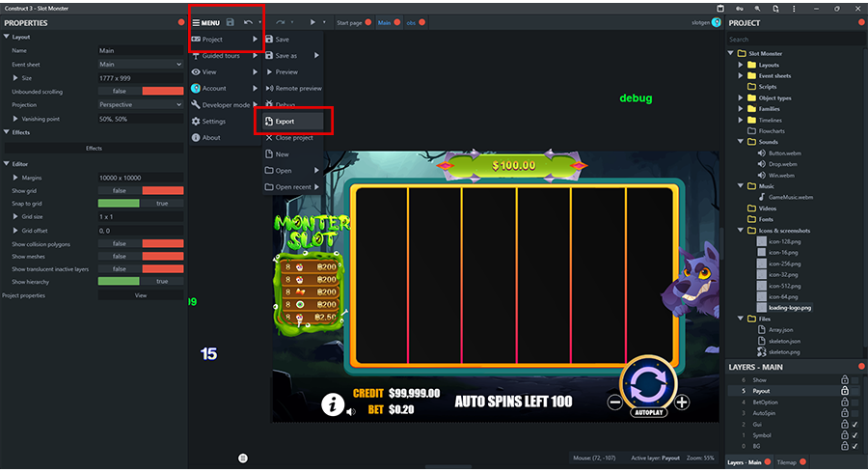Open the three-dot options in title bar
868x472 pixels.
[x=794, y=9]
